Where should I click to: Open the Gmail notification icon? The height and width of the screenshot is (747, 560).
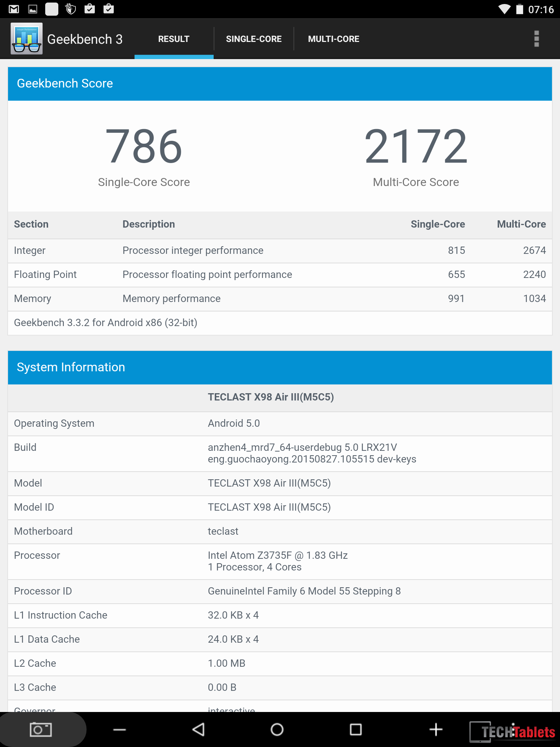[x=14, y=9]
